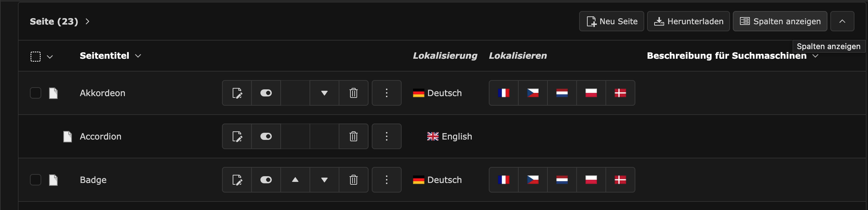Viewport: 868px width, 210px height.
Task: Collapse the Seite table with chevron button
Action: point(842,21)
